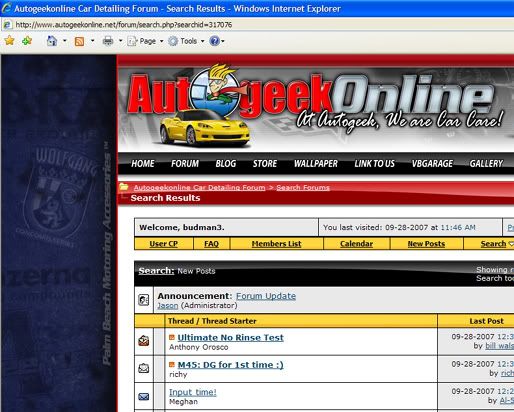
Task: Open Jason administrator profile link
Action: tap(167, 306)
